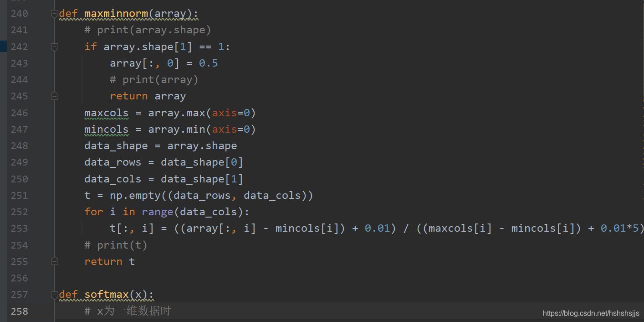Collapse the 'if array.shape[1] == 1' block
This screenshot has width=644, height=322.
coord(55,47)
